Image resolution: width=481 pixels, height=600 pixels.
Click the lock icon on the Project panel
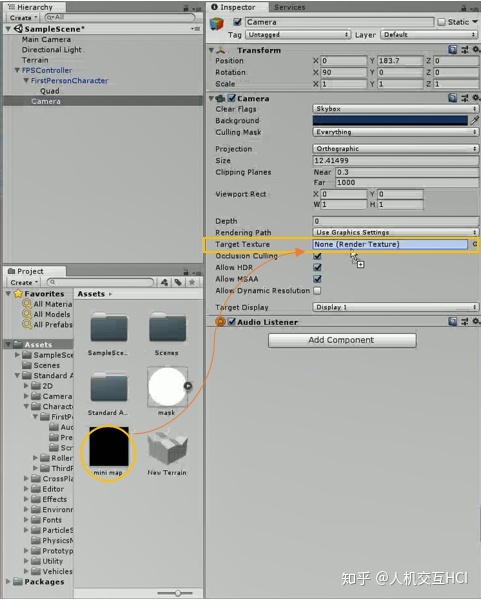point(186,272)
